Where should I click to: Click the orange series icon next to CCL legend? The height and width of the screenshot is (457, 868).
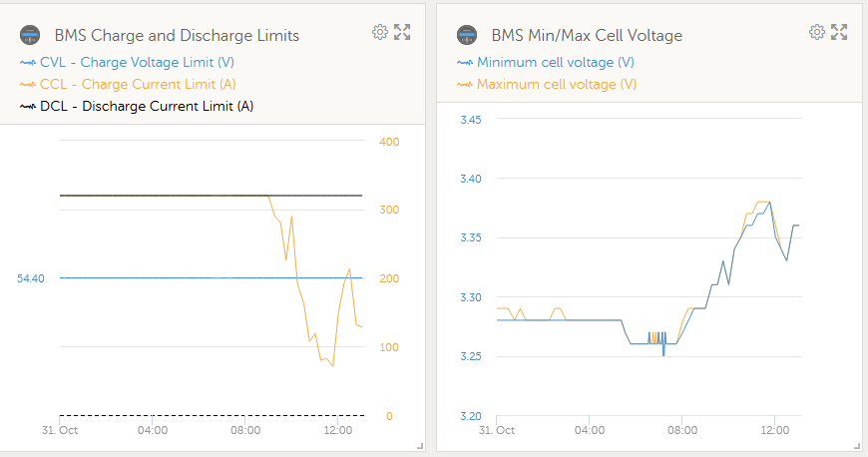28,85
